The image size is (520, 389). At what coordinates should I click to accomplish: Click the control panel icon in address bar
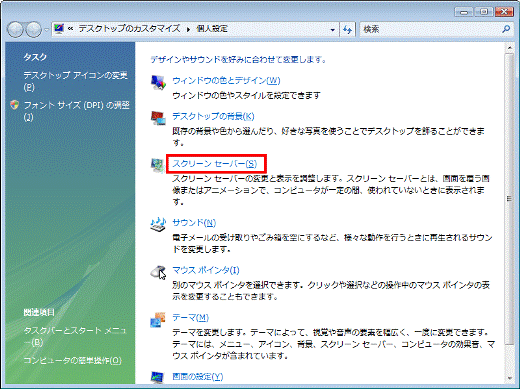[x=59, y=29]
